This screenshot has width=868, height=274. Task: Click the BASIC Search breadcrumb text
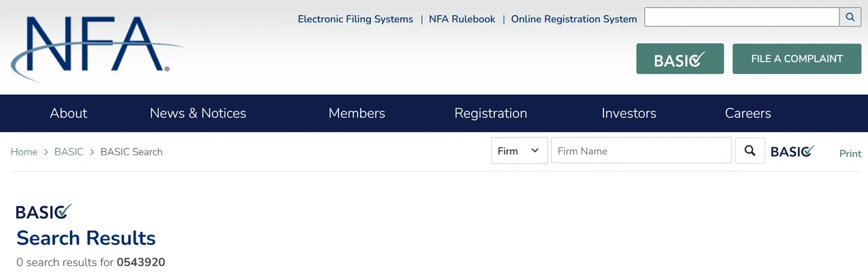132,152
